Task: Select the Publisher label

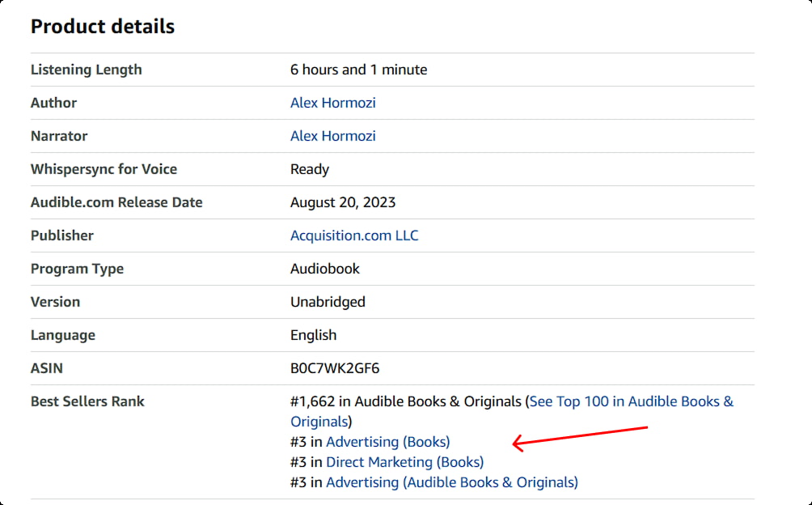Action: coord(62,236)
